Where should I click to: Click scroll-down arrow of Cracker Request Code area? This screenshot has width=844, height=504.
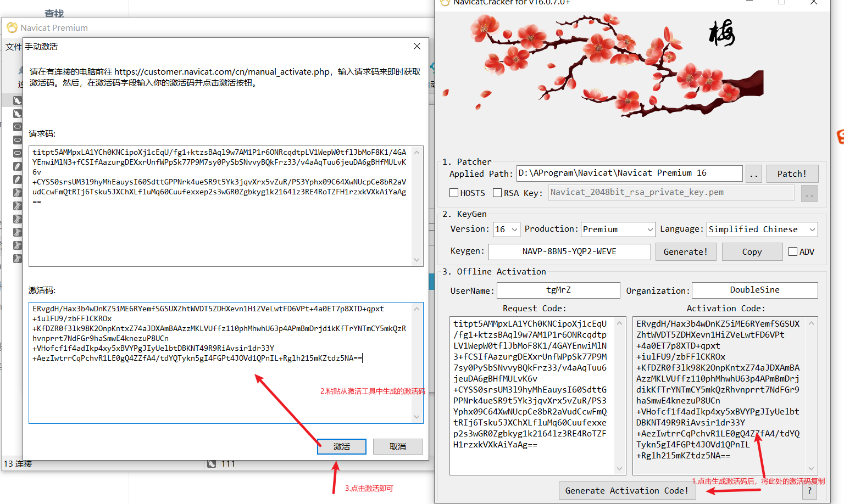coord(620,468)
